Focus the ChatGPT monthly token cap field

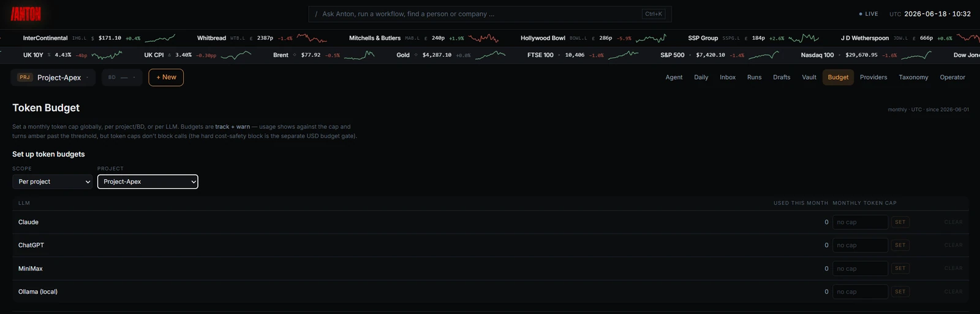click(x=860, y=245)
